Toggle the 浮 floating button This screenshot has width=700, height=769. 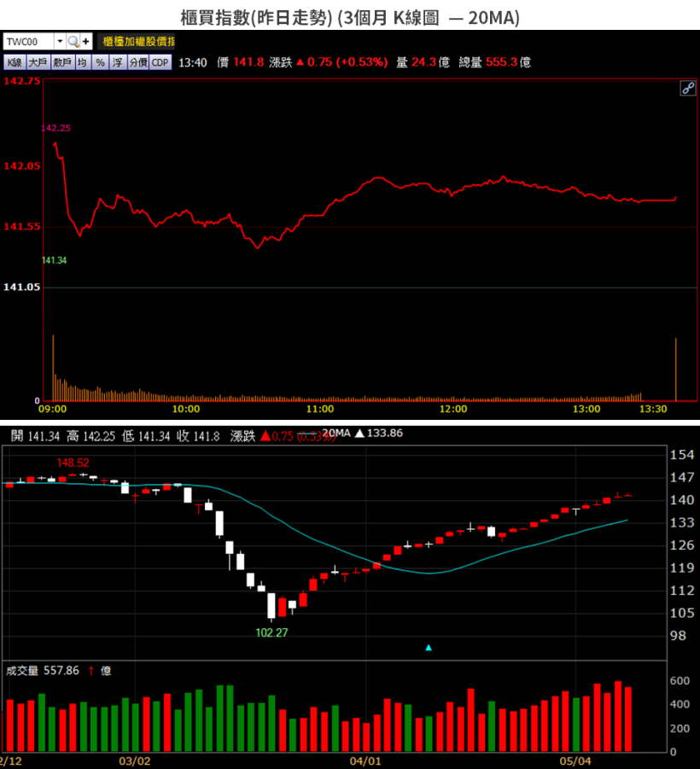point(118,62)
